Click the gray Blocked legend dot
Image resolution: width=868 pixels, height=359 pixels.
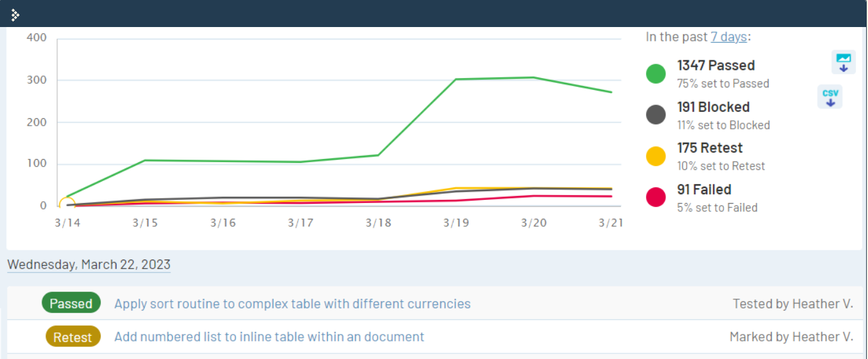pos(656,115)
